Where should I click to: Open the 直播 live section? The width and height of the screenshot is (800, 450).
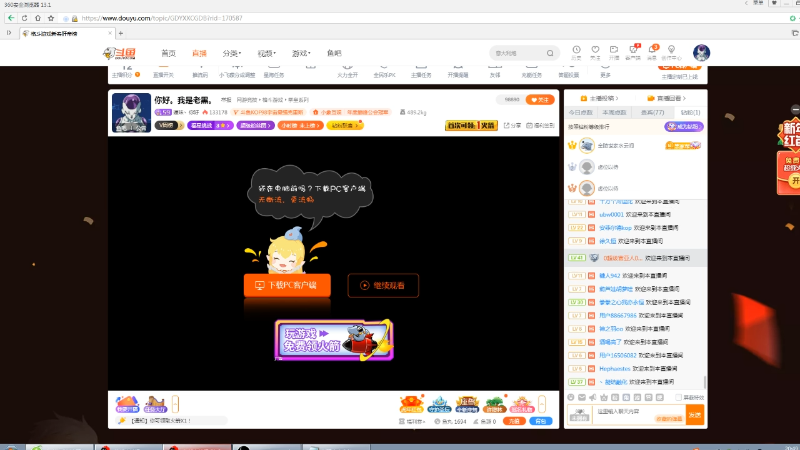pyautogui.click(x=199, y=53)
